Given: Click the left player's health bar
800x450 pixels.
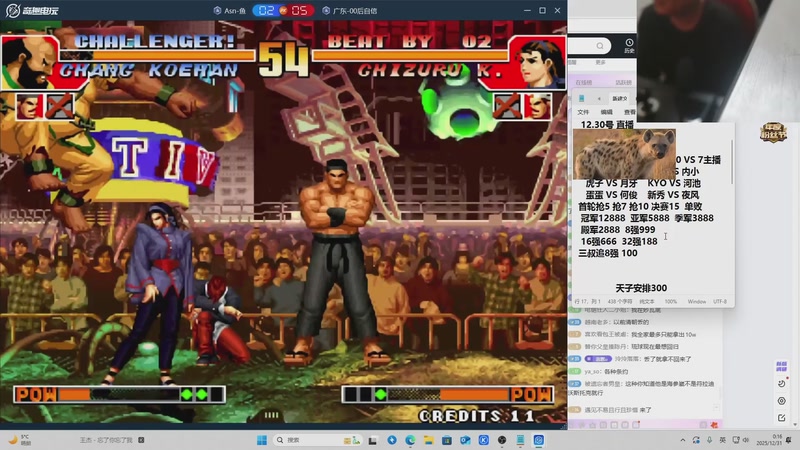Looking at the screenshot, I should pyautogui.click(x=158, y=55).
